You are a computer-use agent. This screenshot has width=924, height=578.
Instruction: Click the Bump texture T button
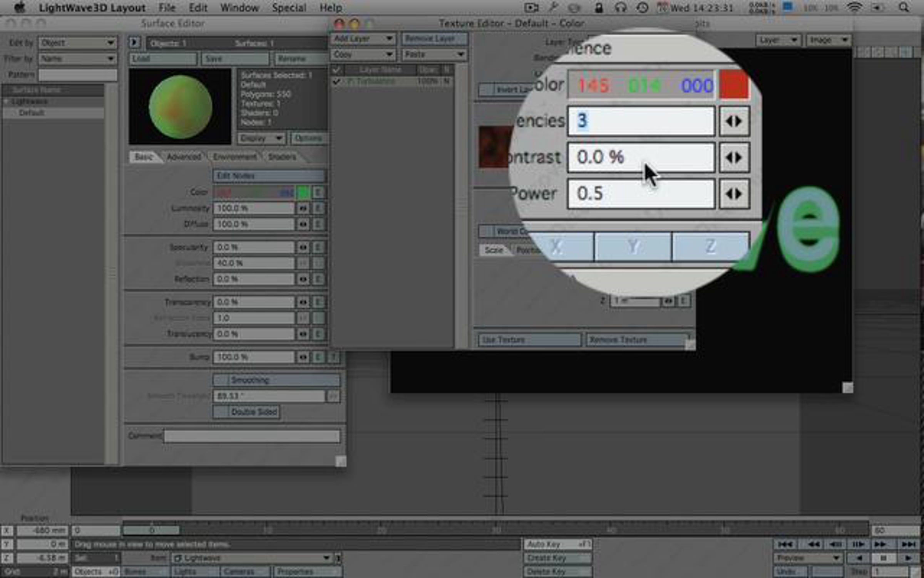pyautogui.click(x=333, y=357)
